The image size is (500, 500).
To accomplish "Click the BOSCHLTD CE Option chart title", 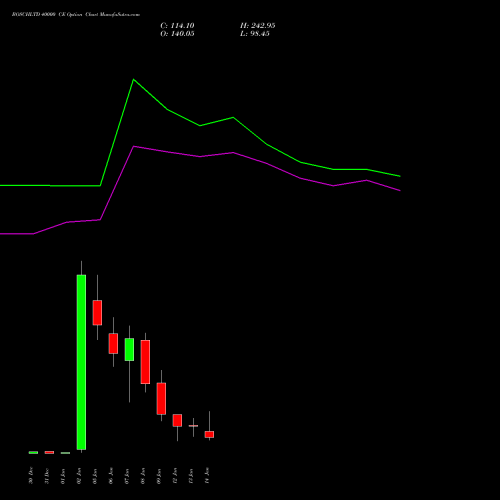I will click(76, 15).
